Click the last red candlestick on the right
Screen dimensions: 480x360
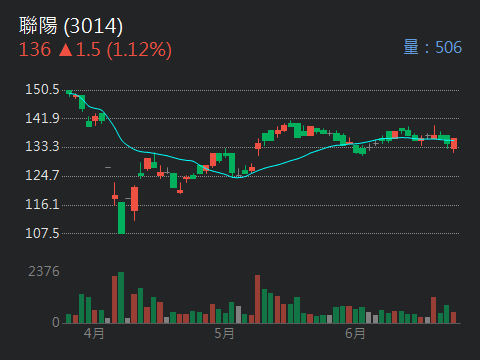click(454, 144)
